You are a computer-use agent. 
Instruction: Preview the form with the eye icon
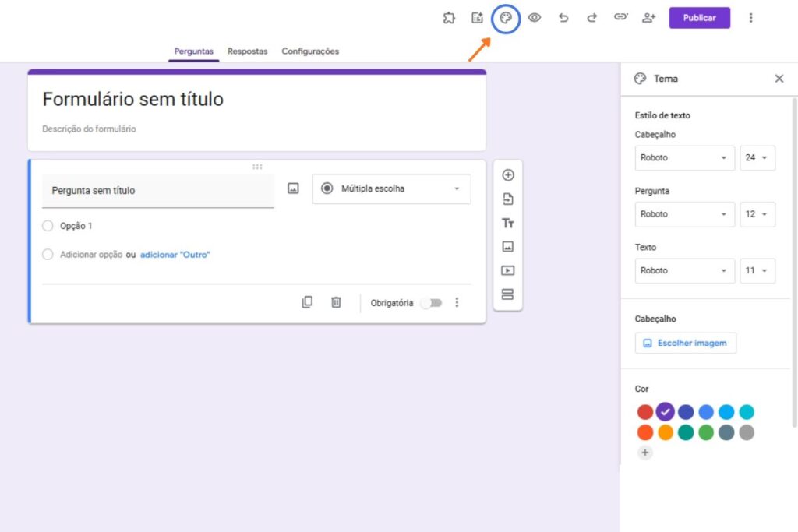(535, 16)
